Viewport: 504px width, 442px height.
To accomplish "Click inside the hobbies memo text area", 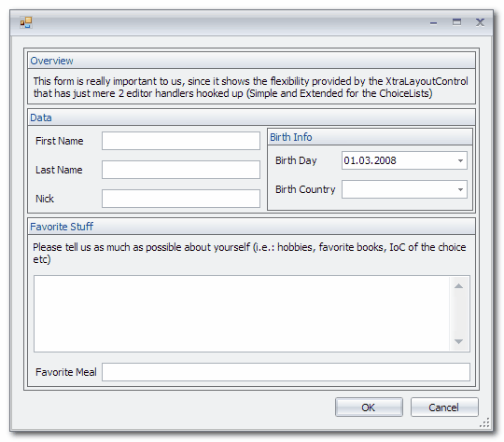I will click(x=242, y=313).
